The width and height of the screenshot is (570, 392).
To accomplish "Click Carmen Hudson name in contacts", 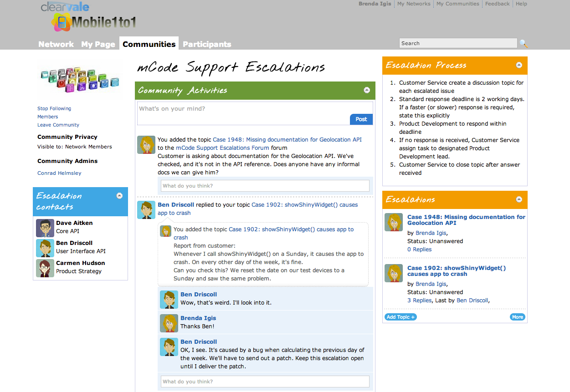I will (81, 263).
